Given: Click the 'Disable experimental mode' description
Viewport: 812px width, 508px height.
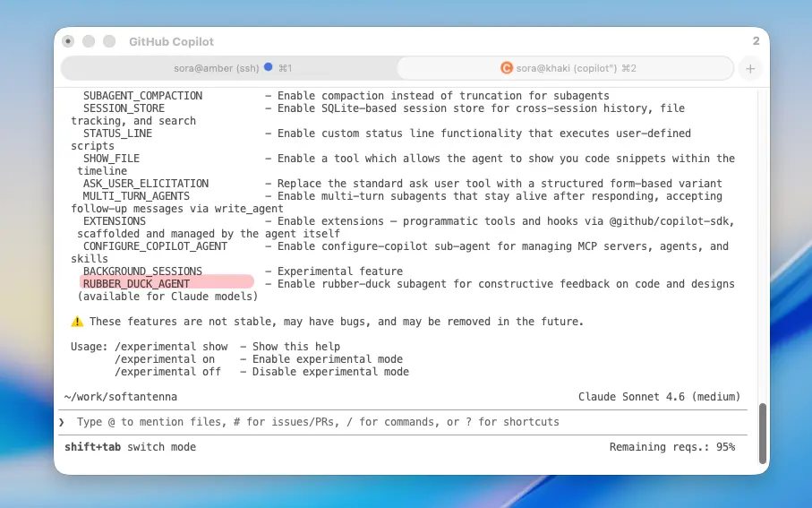Looking at the screenshot, I should point(330,372).
